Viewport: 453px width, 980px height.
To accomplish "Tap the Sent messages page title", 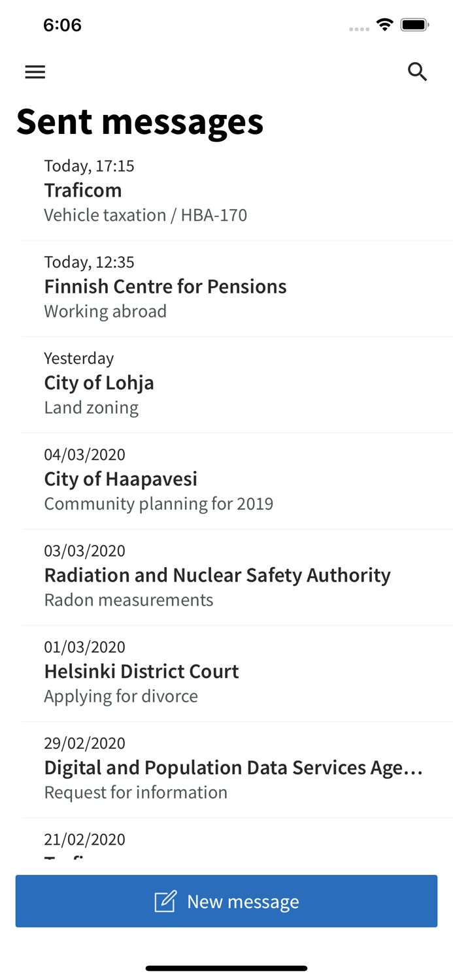I will [x=140, y=122].
